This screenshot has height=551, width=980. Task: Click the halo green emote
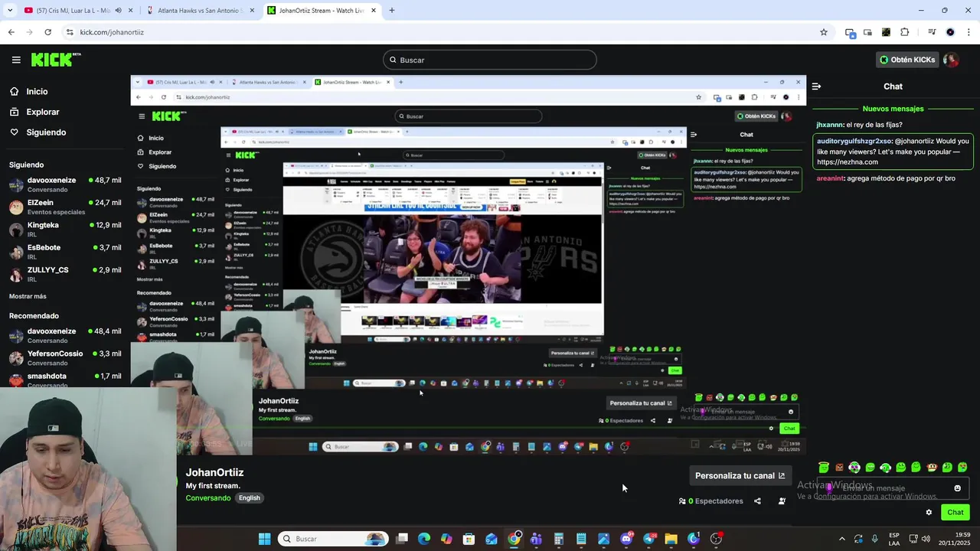(x=824, y=467)
